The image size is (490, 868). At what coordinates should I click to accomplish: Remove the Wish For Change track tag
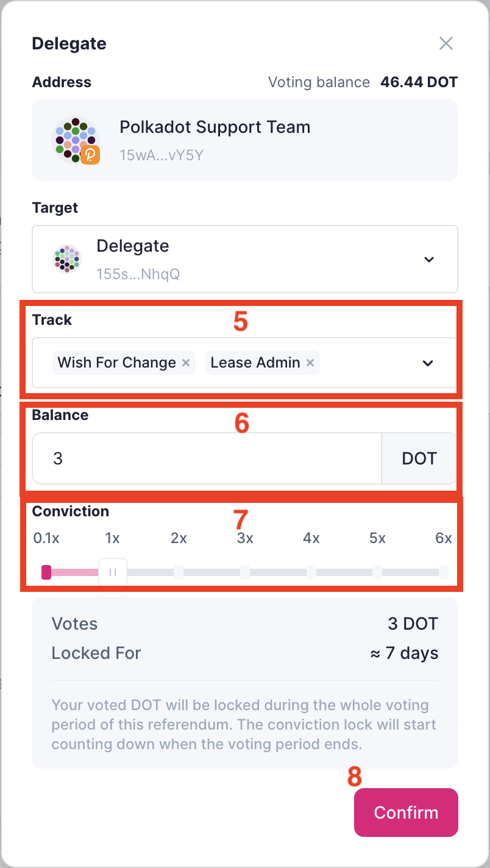[x=186, y=363]
